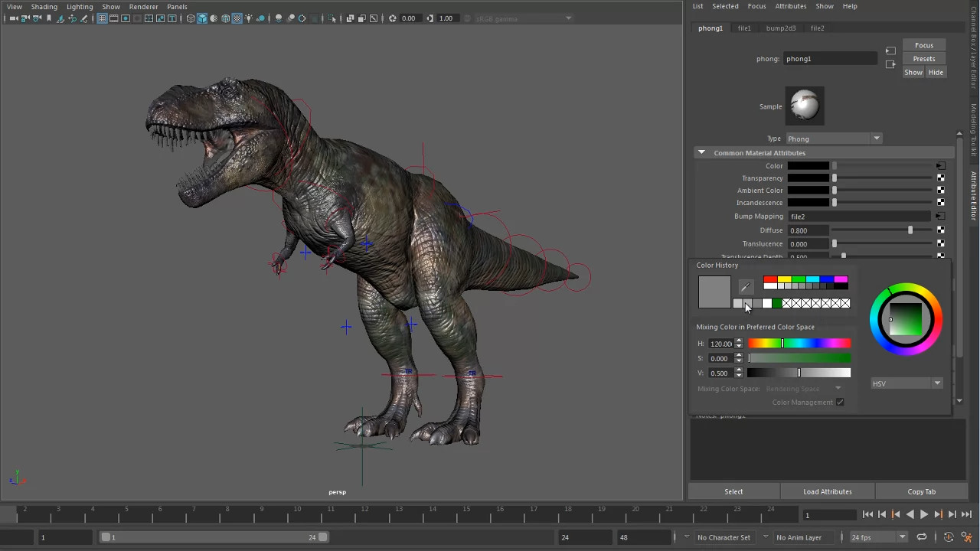The height and width of the screenshot is (551, 980).
Task: Click the use all lights bulb icon
Action: click(249, 18)
